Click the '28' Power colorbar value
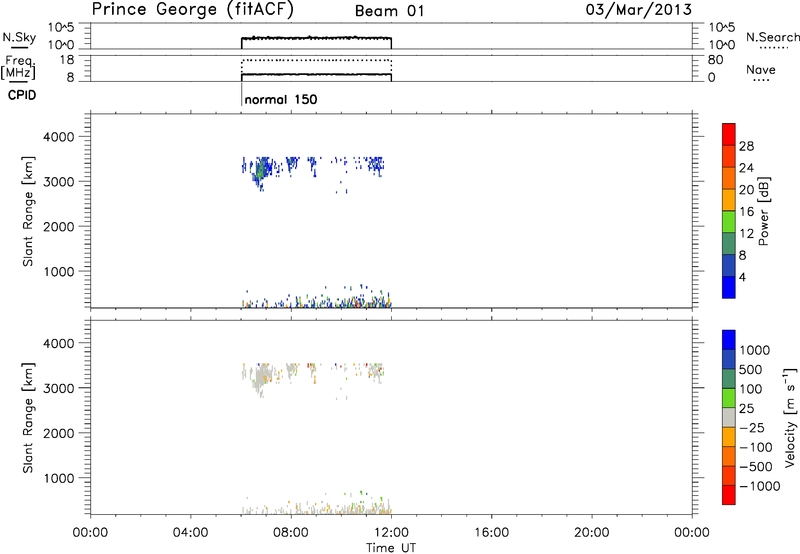 (x=746, y=146)
